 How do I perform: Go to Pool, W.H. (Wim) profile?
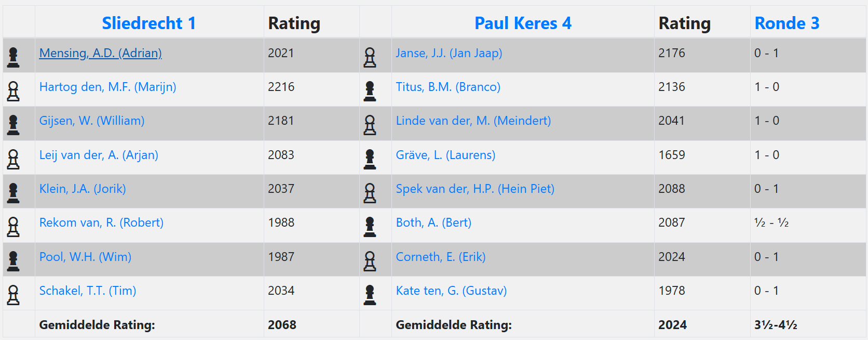tap(85, 257)
